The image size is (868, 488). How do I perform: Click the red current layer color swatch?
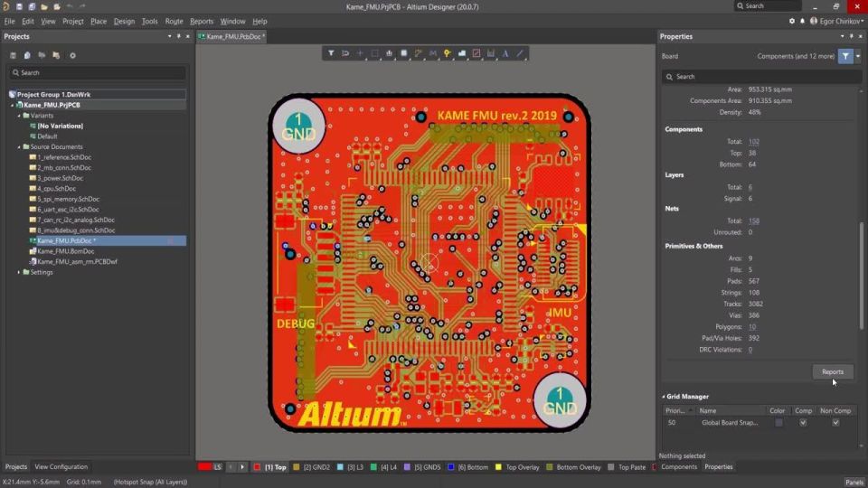tap(204, 467)
